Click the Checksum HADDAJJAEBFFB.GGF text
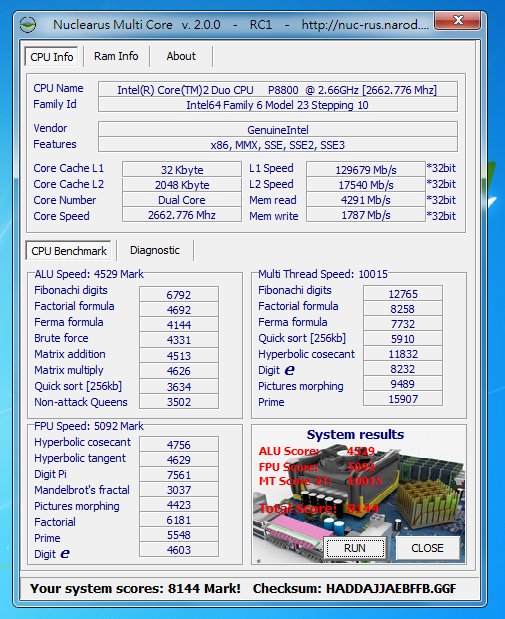The image size is (505, 619). point(354,588)
